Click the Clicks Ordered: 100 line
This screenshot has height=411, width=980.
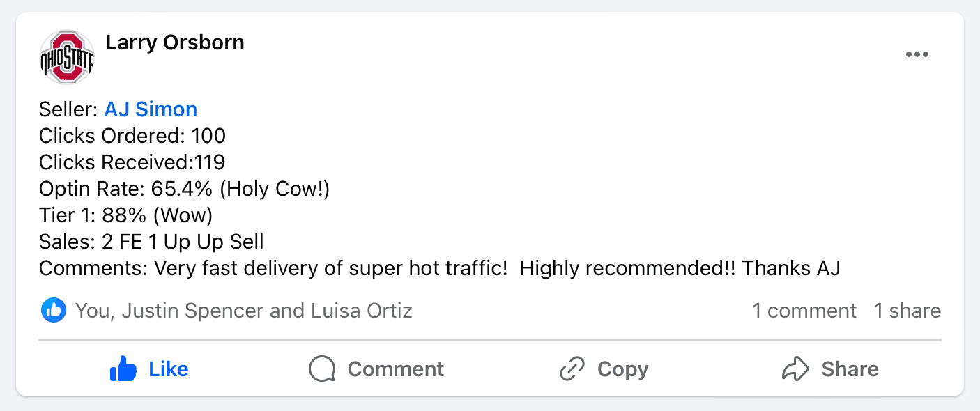tap(132, 136)
